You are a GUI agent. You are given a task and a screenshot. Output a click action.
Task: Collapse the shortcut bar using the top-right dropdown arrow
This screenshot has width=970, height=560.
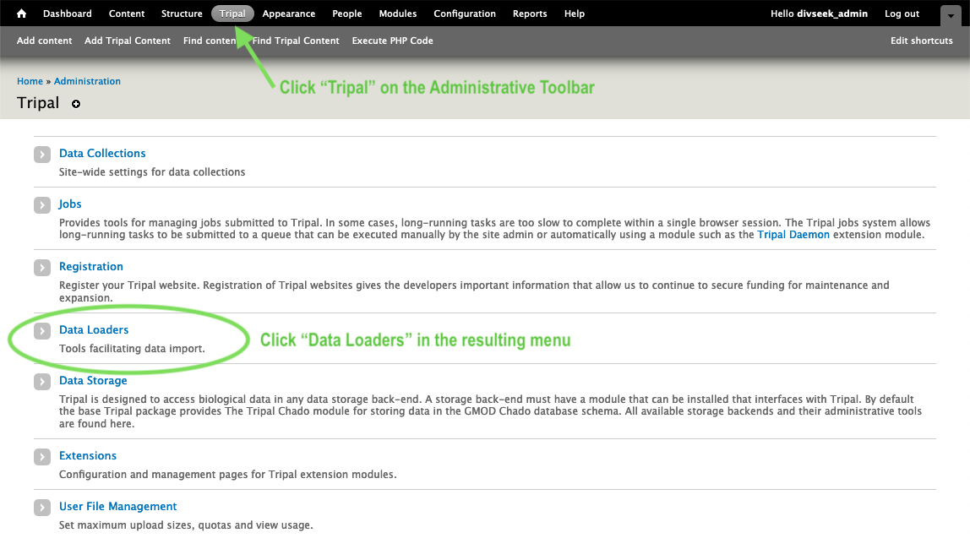click(x=951, y=15)
